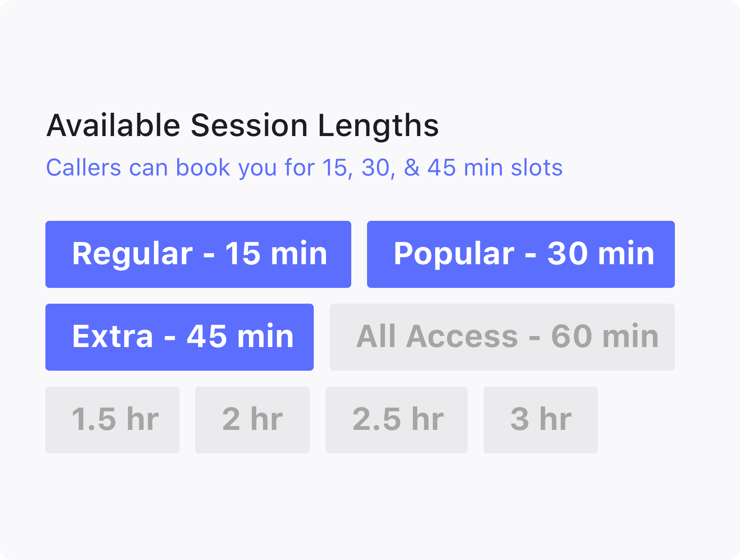740x560 pixels.
Task: Select the longest session duration shown
Action: (541, 419)
